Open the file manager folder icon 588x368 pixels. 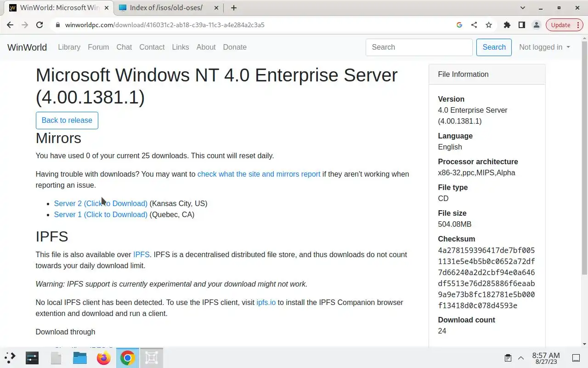click(80, 357)
